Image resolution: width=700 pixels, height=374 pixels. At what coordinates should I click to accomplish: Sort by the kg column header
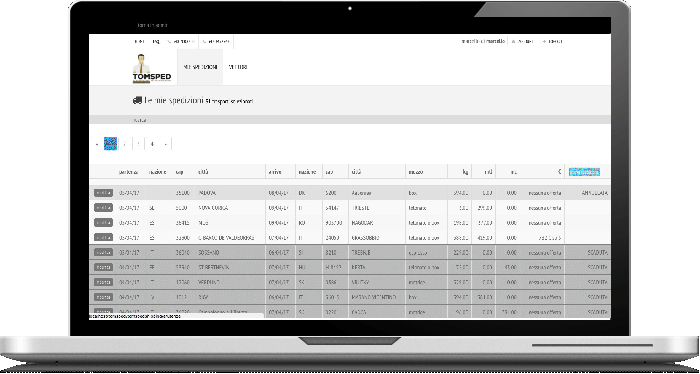tap(465, 172)
